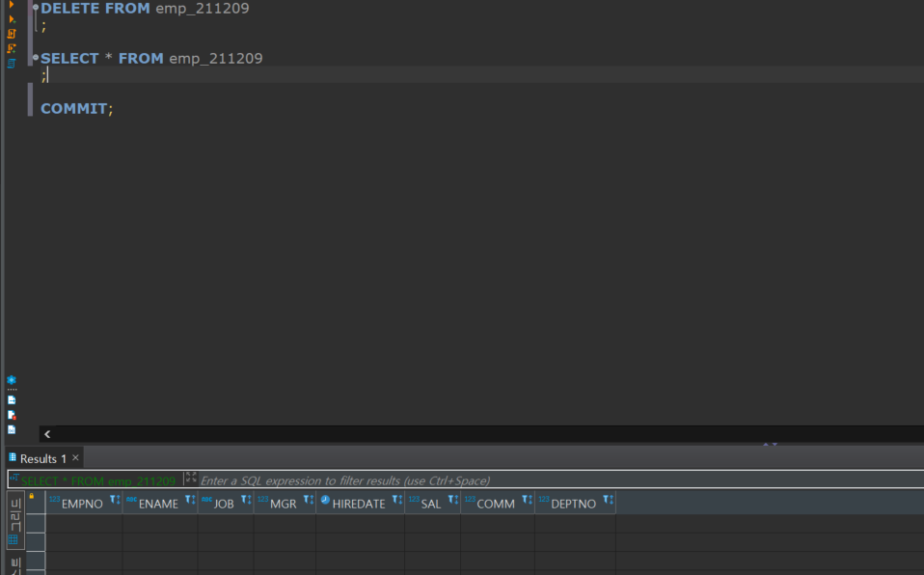Click the script export icon with red marker

11,415
